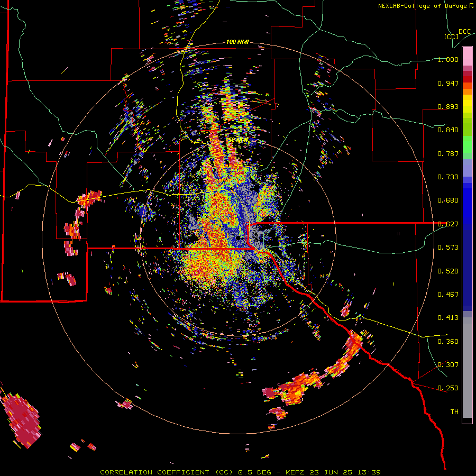476x476 pixels.
Task: Click the gray segment of the color bar
Action: pyautogui.click(x=467, y=368)
